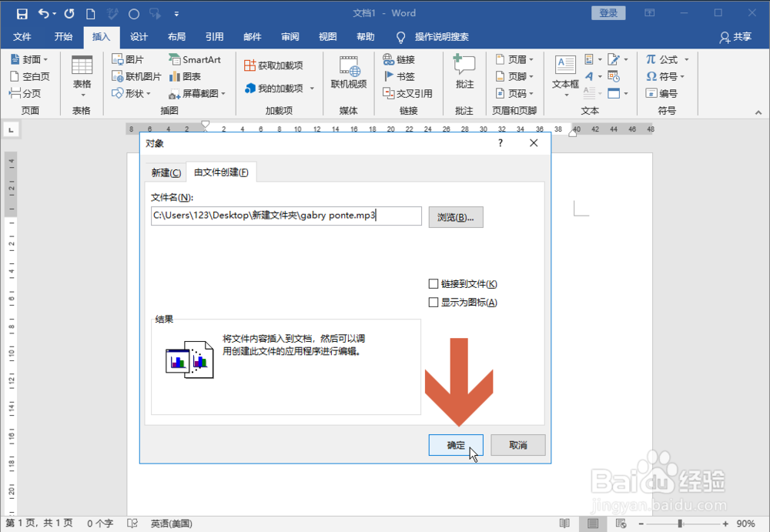Switch to read mode view in status bar
The height and width of the screenshot is (532, 770).
[x=564, y=524]
